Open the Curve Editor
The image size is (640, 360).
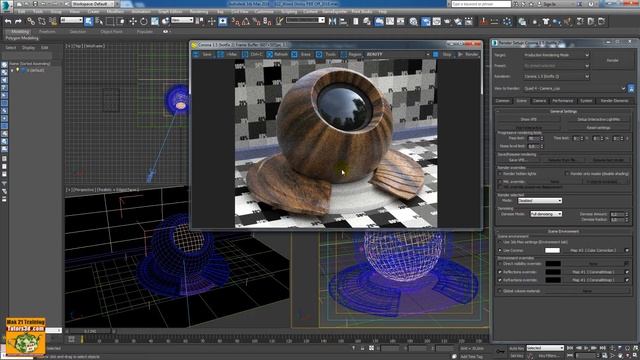click(390, 21)
